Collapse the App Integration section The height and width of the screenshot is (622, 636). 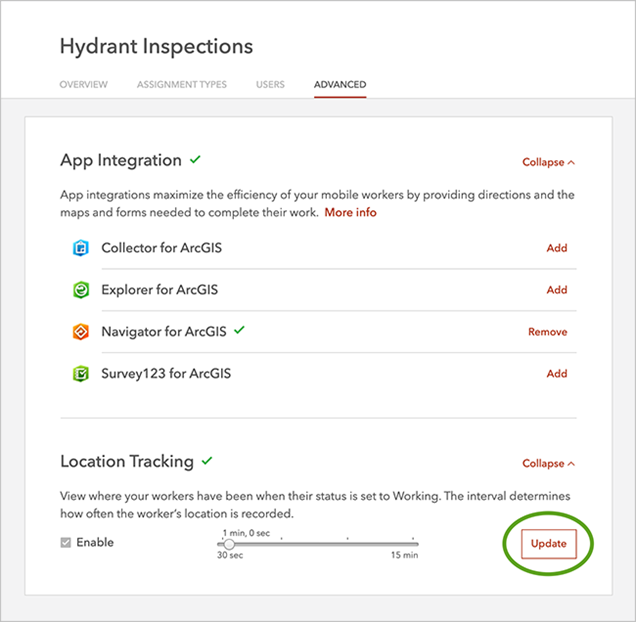[x=548, y=162]
